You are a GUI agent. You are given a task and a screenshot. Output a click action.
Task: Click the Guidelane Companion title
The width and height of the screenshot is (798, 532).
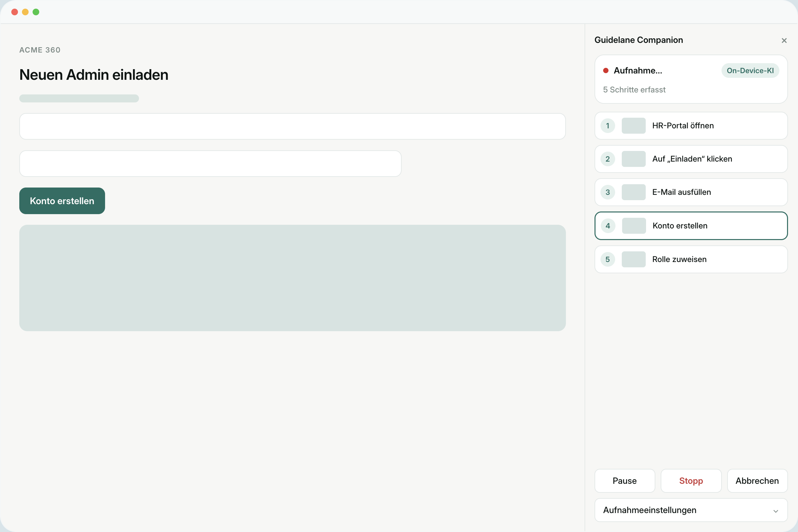[638, 40]
